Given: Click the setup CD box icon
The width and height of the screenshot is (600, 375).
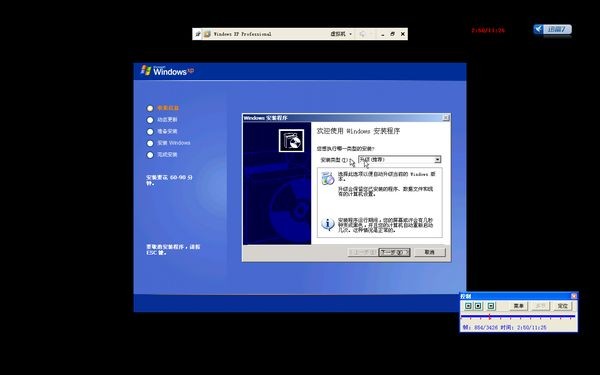Looking at the screenshot, I should 291,140.
